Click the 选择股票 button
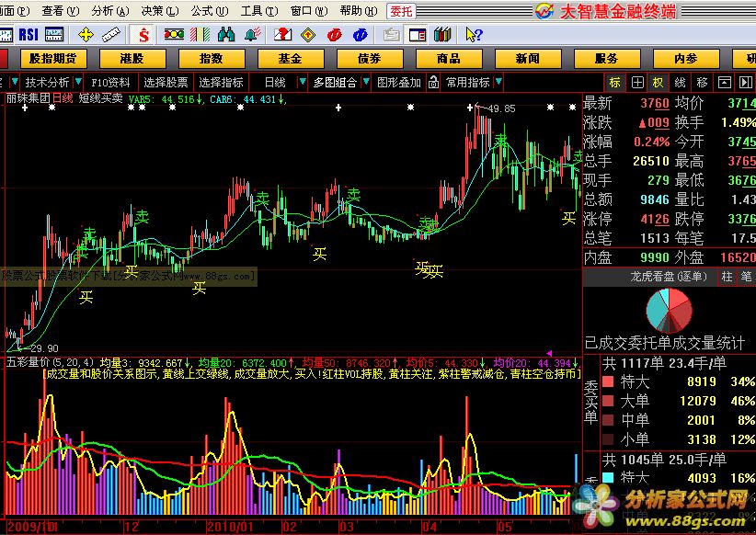The height and width of the screenshot is (535, 756). 166,83
